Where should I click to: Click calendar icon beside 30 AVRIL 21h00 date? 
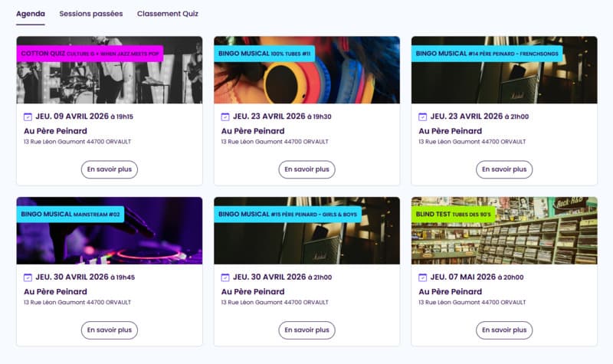click(225, 277)
